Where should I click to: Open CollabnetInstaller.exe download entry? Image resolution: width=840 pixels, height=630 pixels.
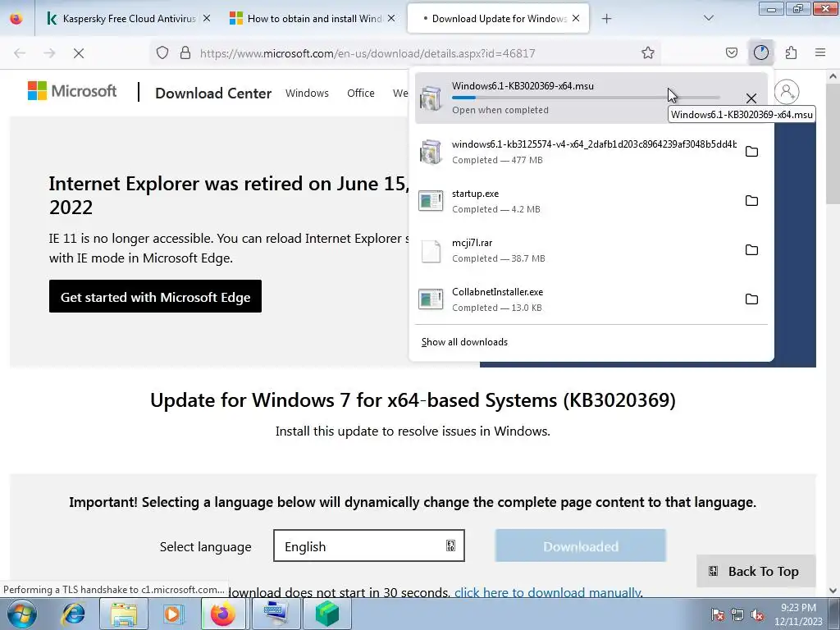coord(577,299)
